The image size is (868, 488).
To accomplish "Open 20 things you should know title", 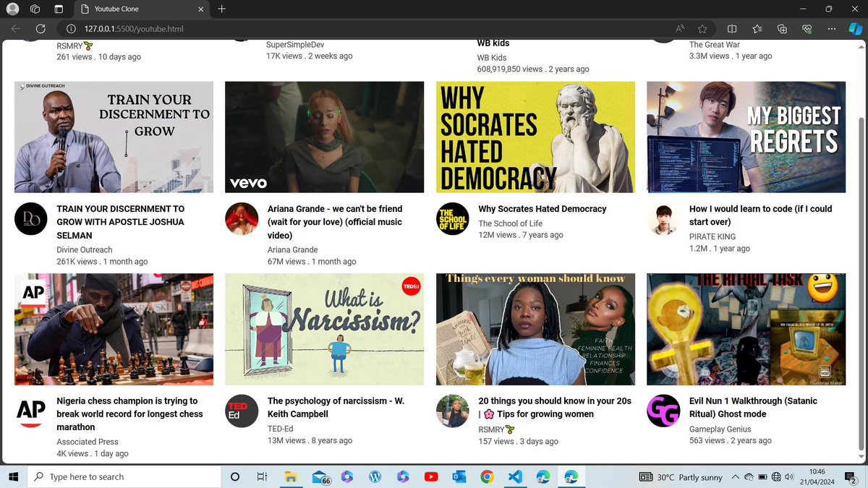I will 555,408.
